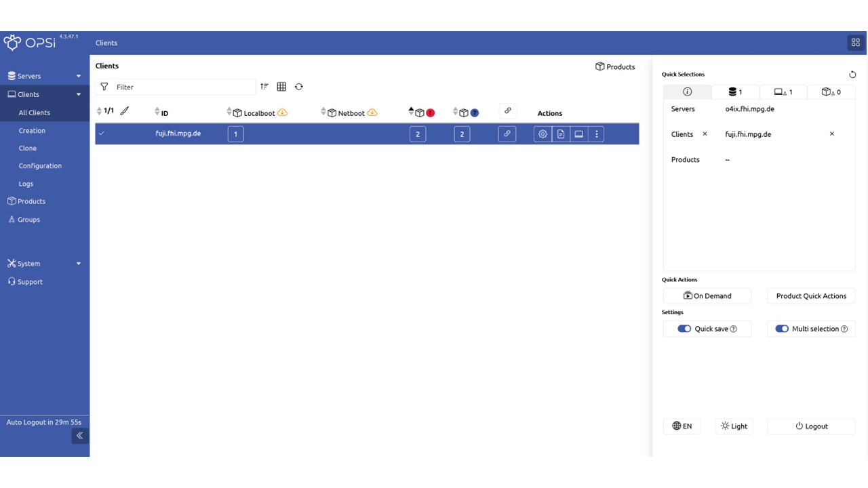Image resolution: width=868 pixels, height=488 pixels.
Task: Open the client log document icon
Action: coord(561,134)
